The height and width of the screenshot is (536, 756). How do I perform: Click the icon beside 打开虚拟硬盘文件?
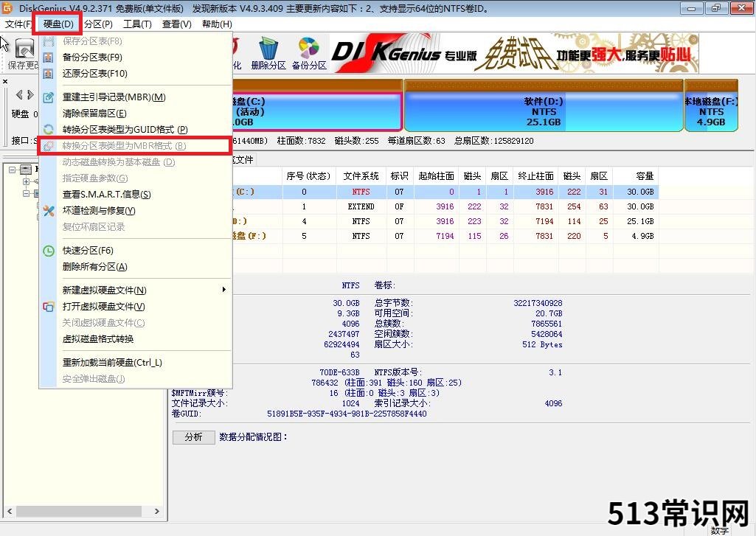pyautogui.click(x=48, y=307)
